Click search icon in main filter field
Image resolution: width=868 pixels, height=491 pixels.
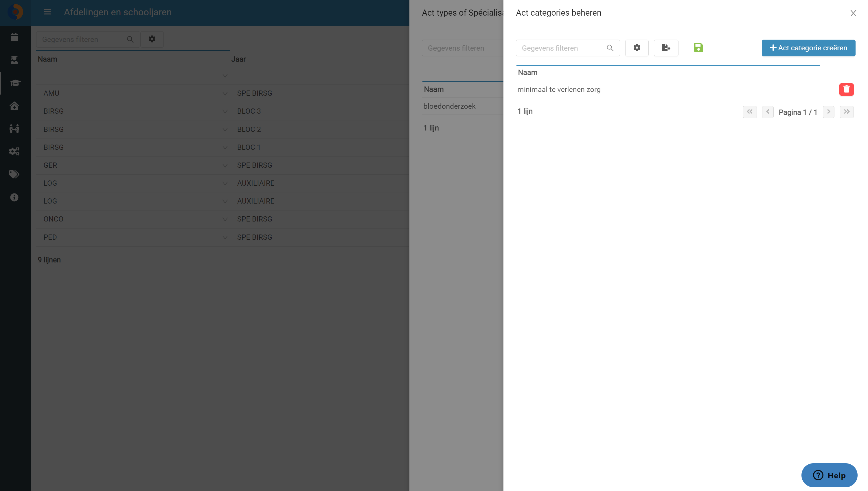(x=130, y=39)
